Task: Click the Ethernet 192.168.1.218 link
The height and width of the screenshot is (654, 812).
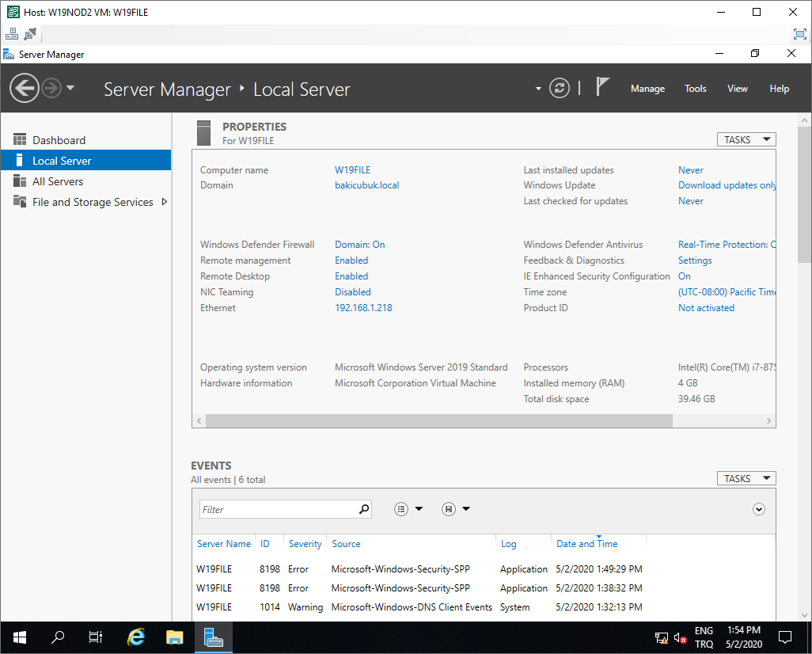Action: click(363, 308)
